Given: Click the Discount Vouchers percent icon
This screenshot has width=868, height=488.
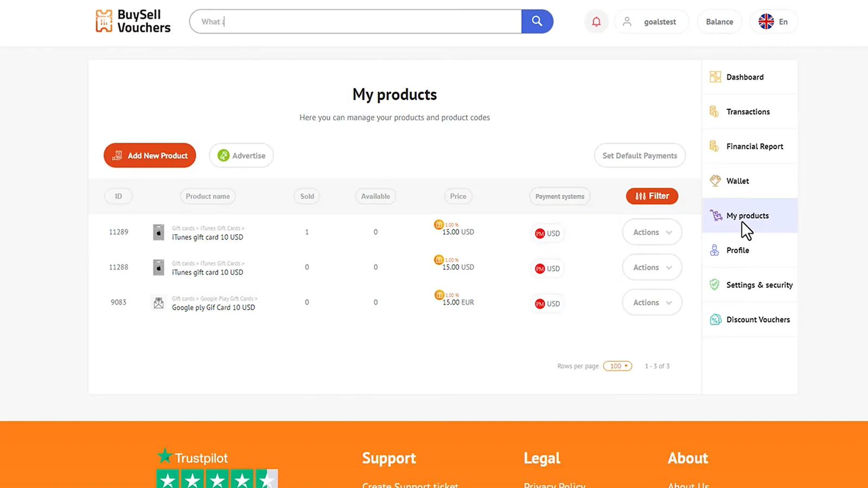Looking at the screenshot, I should tap(714, 319).
